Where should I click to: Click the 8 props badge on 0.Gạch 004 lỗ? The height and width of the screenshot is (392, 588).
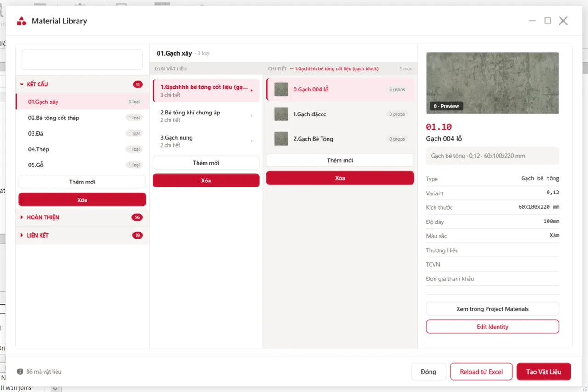397,89
